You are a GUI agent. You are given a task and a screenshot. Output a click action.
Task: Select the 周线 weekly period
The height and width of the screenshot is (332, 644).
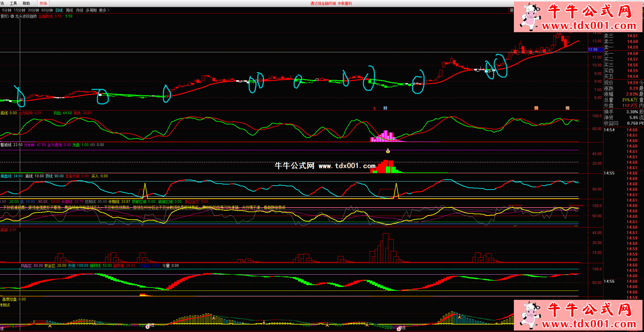pyautogui.click(x=69, y=10)
